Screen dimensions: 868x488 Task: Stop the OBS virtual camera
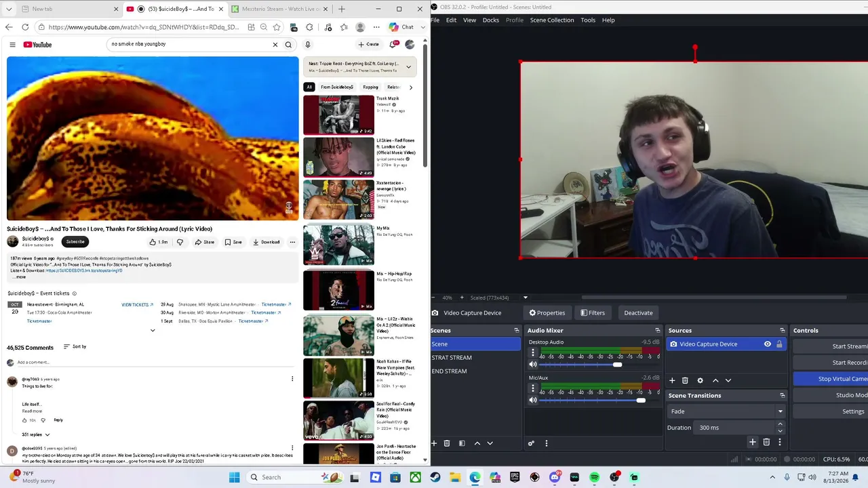click(831, 379)
